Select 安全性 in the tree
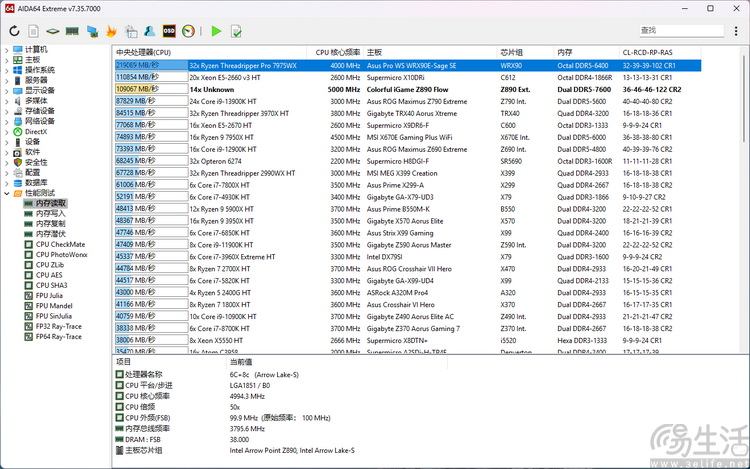 tap(36, 162)
